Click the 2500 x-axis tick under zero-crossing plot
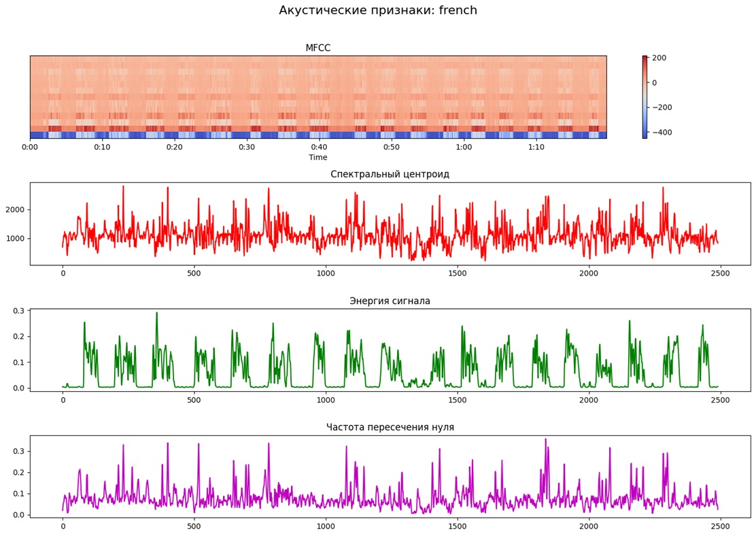This screenshot has height=536, width=756. tap(720, 526)
